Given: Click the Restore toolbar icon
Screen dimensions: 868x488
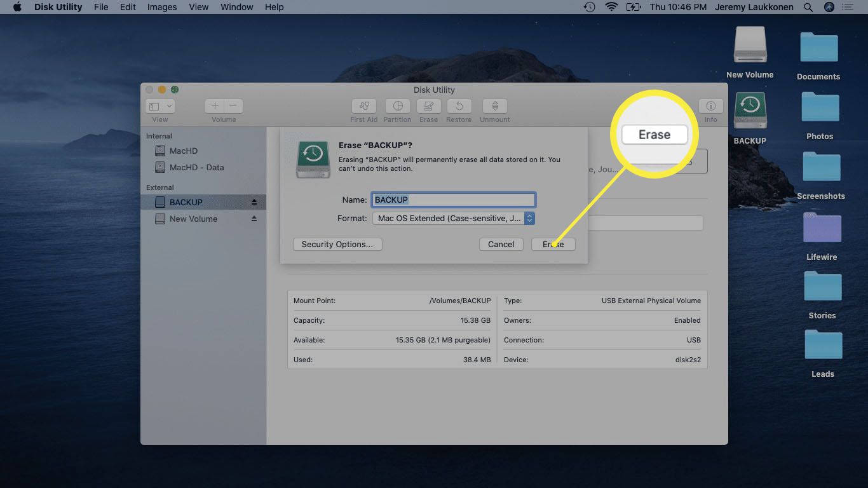Looking at the screenshot, I should (459, 106).
